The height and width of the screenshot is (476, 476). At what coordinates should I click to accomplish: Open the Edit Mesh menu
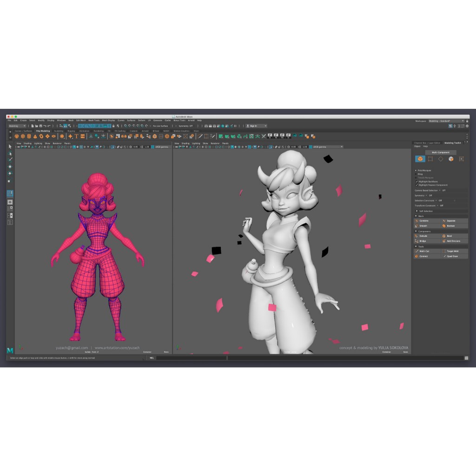point(81,120)
